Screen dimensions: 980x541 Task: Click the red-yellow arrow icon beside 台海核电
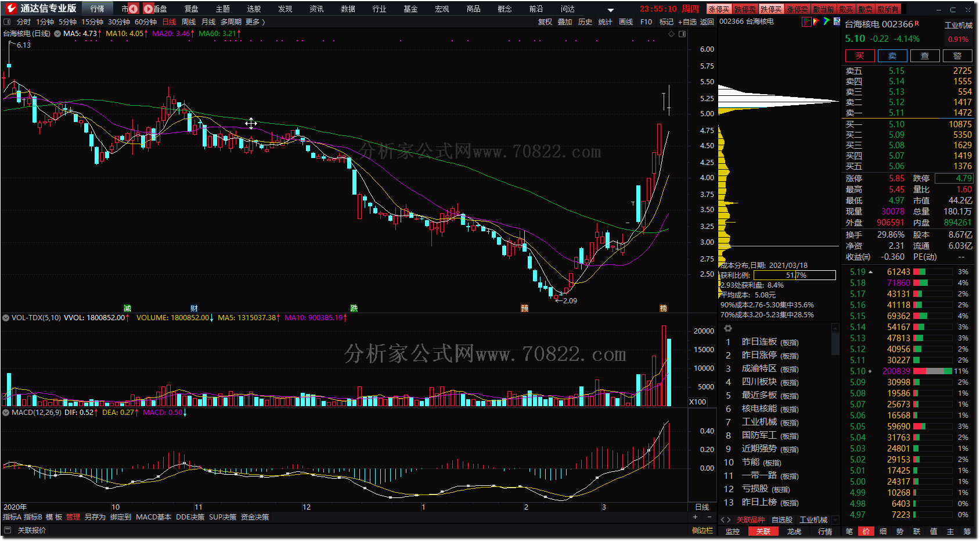(816, 22)
